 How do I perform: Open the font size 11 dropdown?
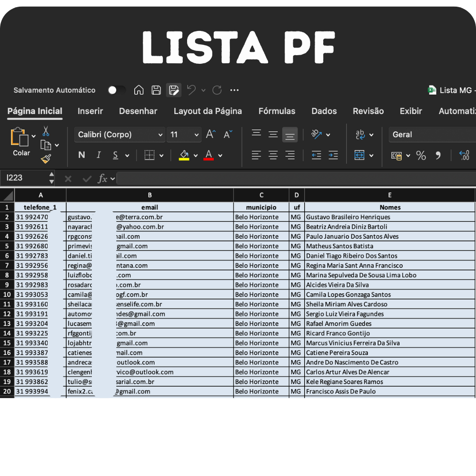point(185,135)
